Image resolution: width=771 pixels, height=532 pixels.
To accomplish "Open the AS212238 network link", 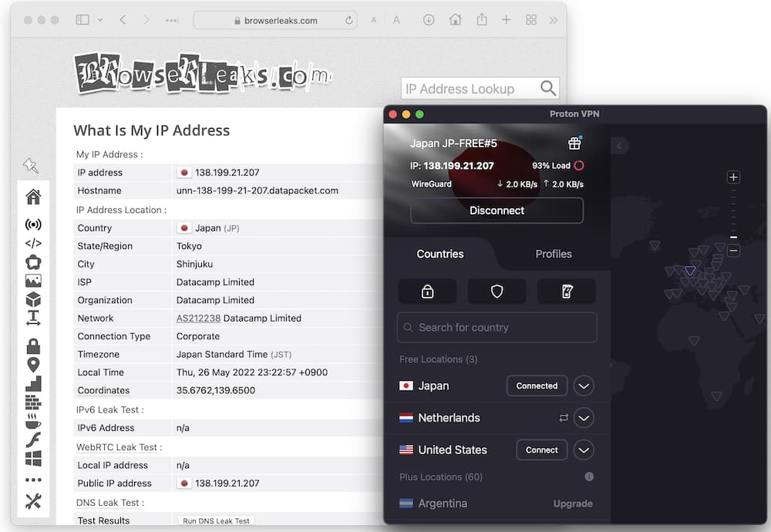I will tap(198, 318).
